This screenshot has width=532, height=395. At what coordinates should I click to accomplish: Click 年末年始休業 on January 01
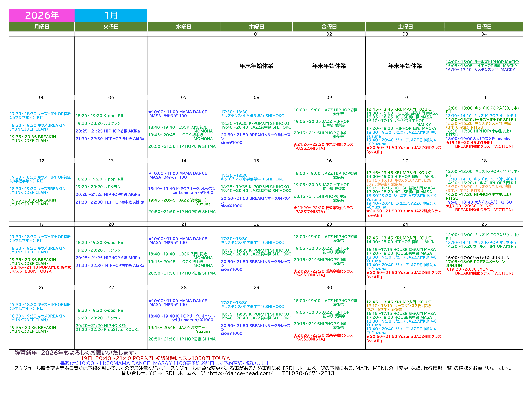(256, 66)
